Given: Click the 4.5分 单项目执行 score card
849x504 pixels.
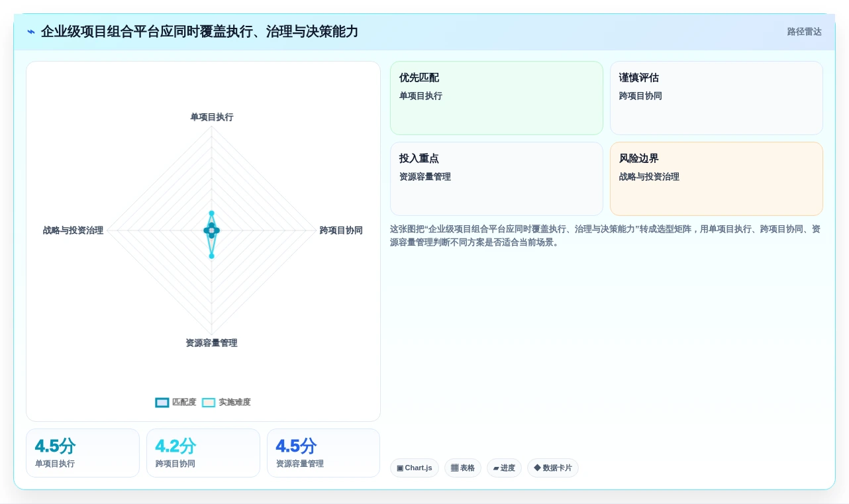Looking at the screenshot, I should [83, 453].
